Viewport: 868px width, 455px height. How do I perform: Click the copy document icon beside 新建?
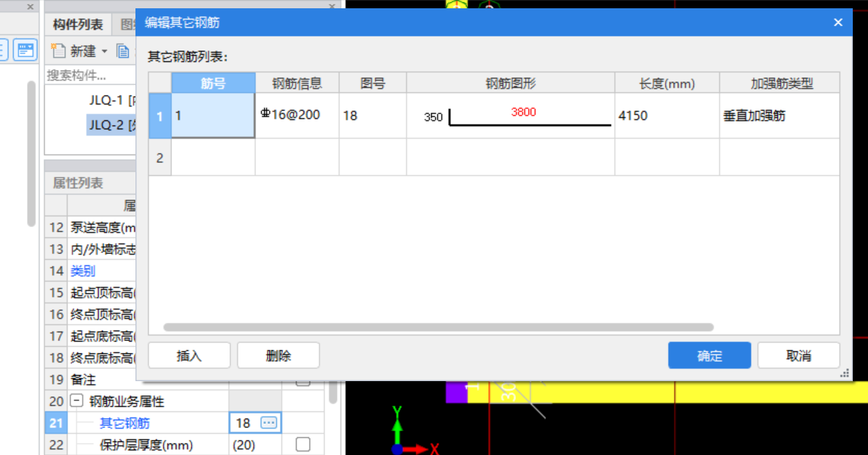124,50
